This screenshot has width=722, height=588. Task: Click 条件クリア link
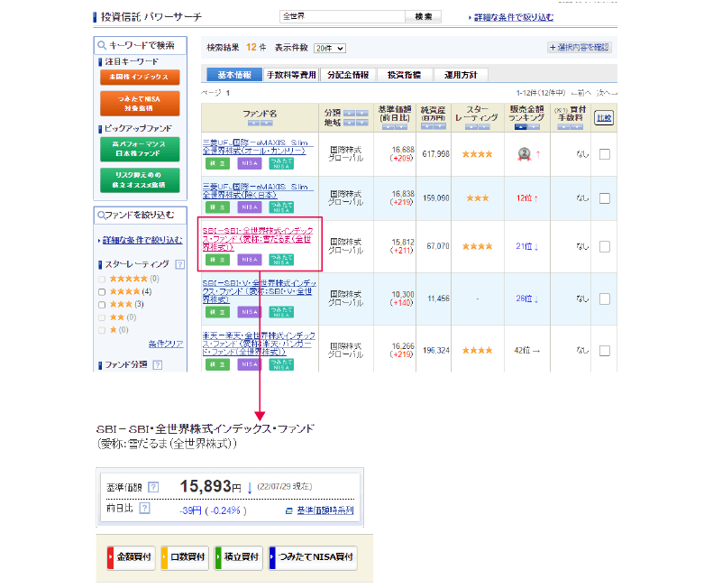coord(166,344)
